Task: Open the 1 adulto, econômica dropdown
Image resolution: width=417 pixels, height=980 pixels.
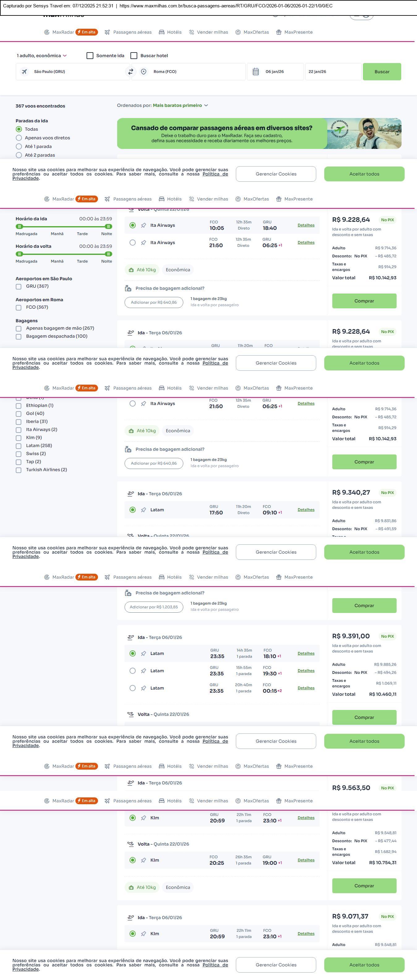Action: pos(41,56)
